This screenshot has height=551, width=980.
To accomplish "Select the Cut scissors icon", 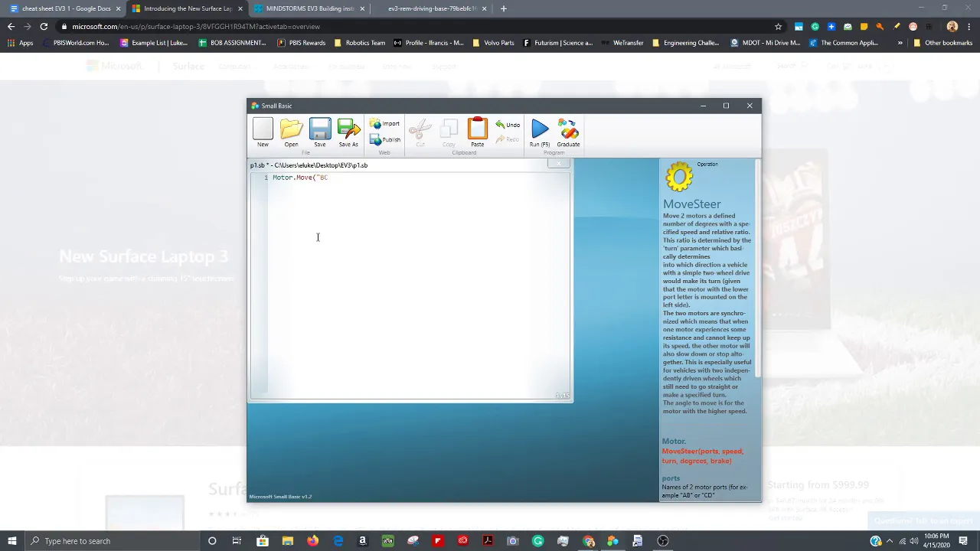I will pyautogui.click(x=420, y=133).
